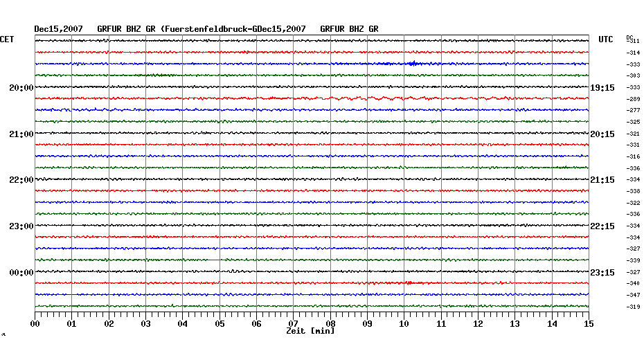Screen dimensions: 644x342
Task: Select the DC offset value -339
Action: [x=634, y=260]
